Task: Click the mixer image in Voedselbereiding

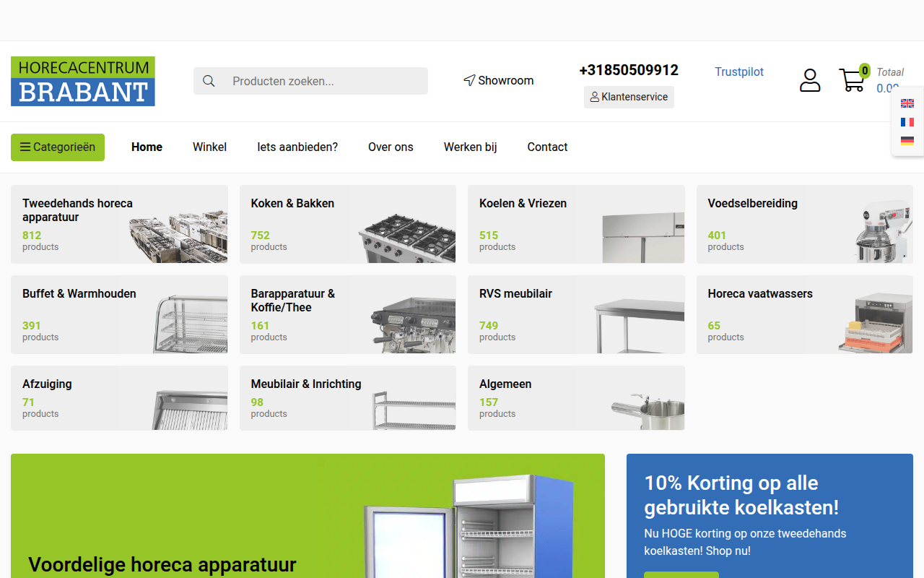Action: (x=884, y=231)
